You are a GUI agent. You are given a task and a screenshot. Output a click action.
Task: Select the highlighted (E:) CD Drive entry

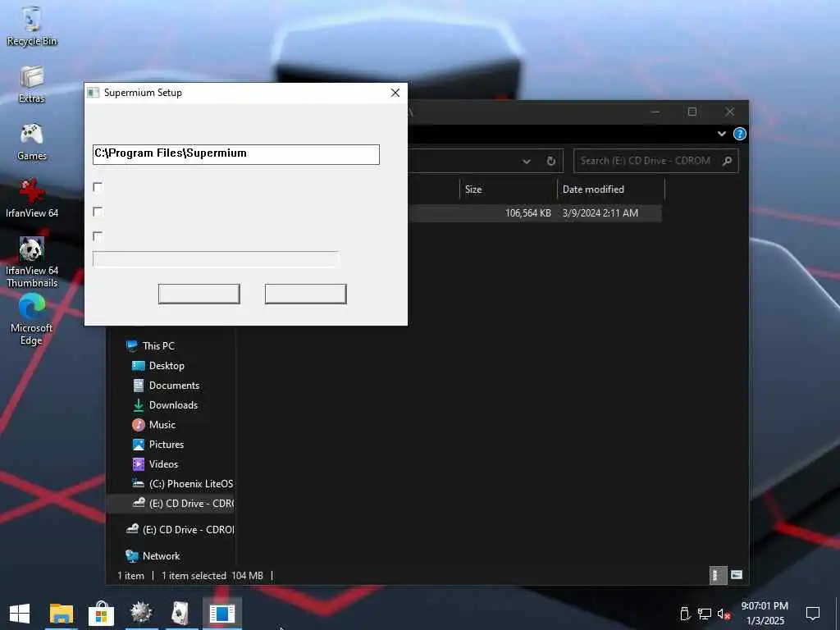(x=171, y=504)
